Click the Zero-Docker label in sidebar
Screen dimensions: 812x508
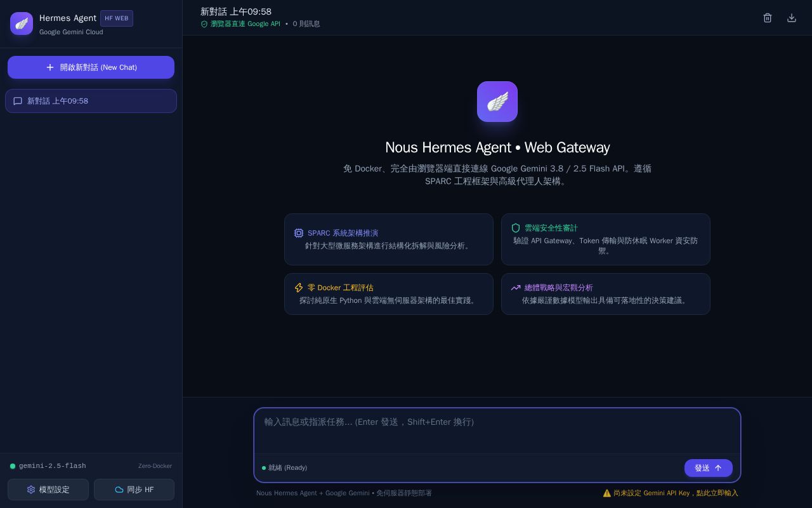[155, 466]
